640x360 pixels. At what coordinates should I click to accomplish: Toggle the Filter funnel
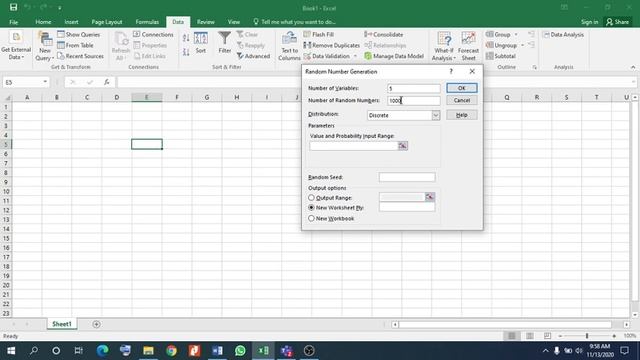[x=224, y=42]
